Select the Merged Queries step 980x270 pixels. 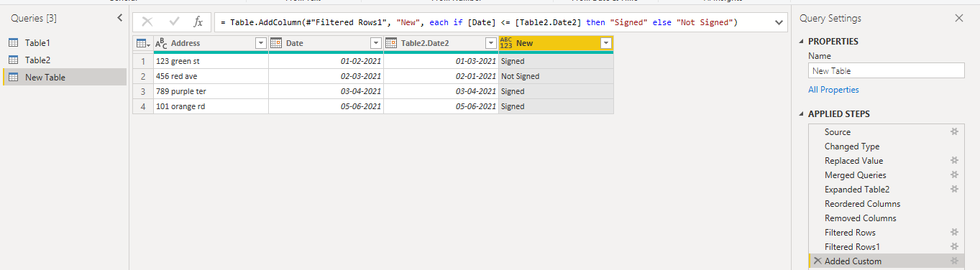point(887,175)
